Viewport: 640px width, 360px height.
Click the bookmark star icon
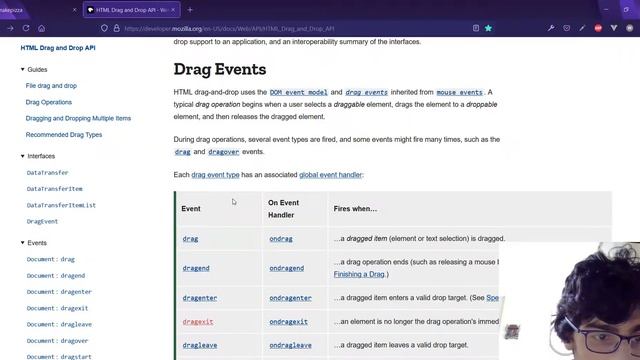tap(489, 28)
